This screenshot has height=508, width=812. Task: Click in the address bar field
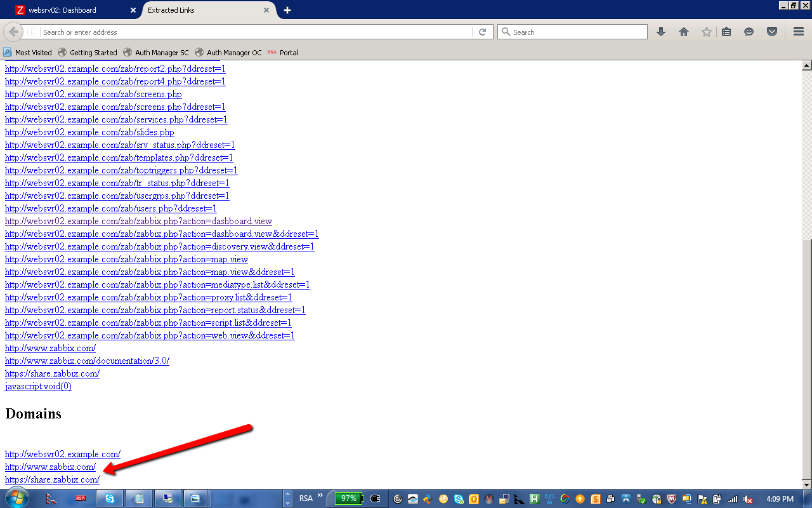[254, 32]
